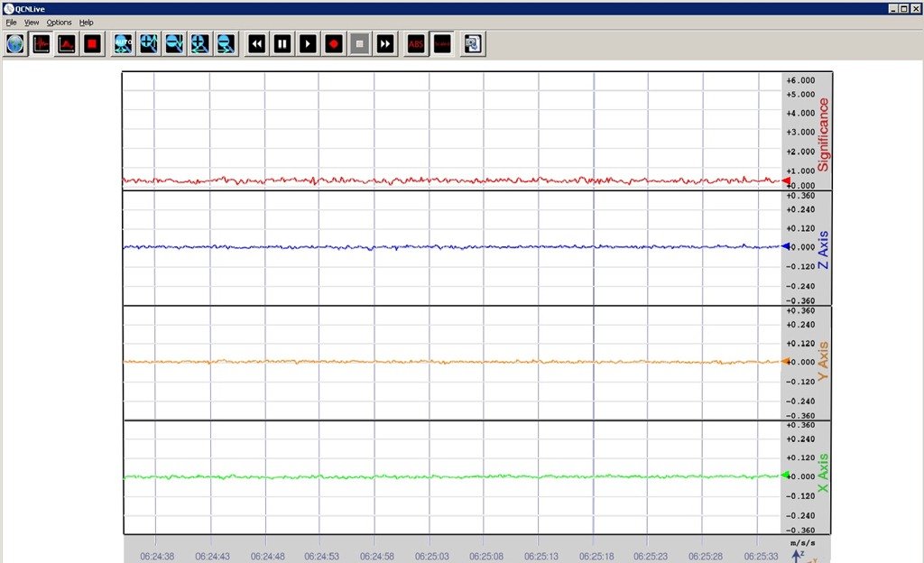Rewind the sensor trace
The width and height of the screenshot is (924, 563).
click(x=257, y=44)
